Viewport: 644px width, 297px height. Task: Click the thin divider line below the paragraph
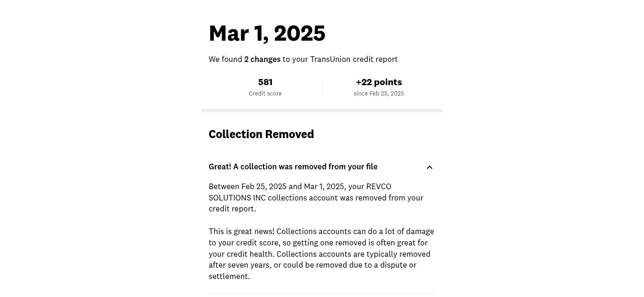coord(322,294)
